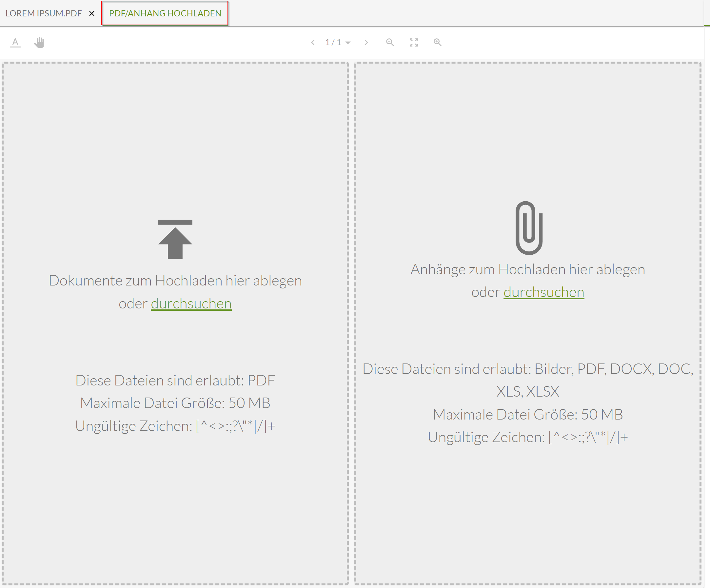Screen dimensions: 710x588
Task: Click the "Diese Dateien sind erlaubt: PDF" line
Action: tap(175, 381)
